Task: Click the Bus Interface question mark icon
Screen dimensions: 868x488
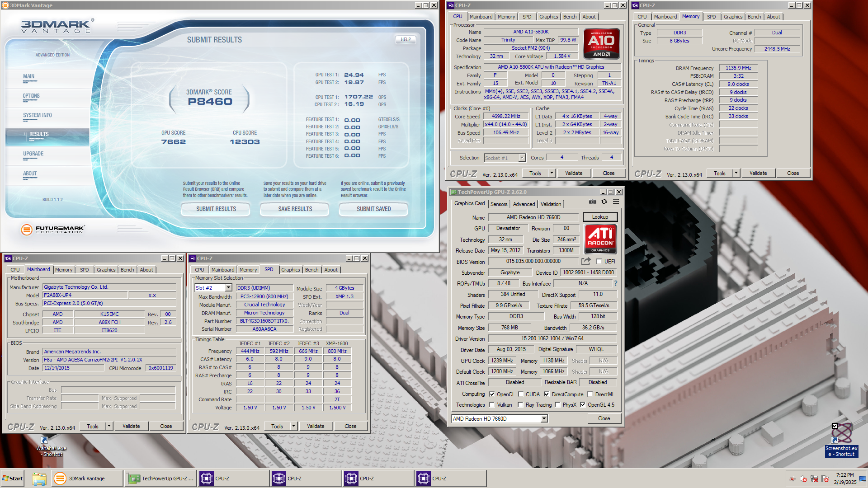Action: (616, 283)
